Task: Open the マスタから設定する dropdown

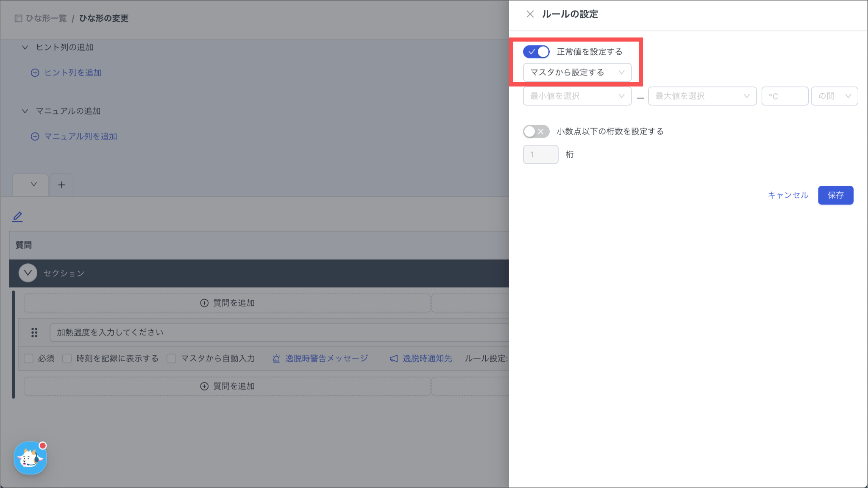Action: click(577, 73)
